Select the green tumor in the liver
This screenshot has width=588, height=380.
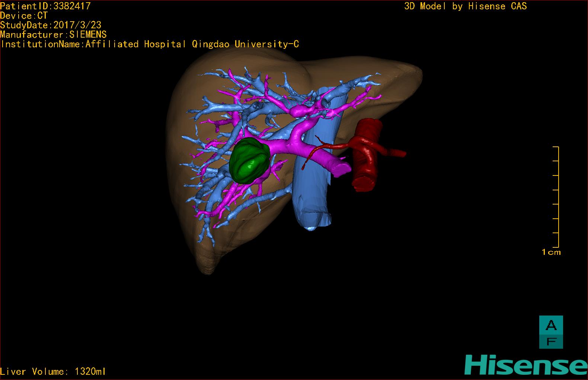[249, 161]
